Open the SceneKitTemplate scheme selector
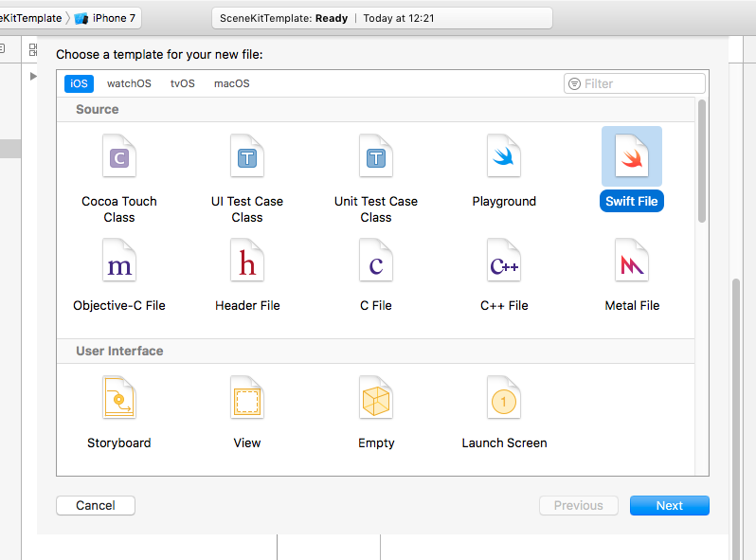 (x=31, y=18)
